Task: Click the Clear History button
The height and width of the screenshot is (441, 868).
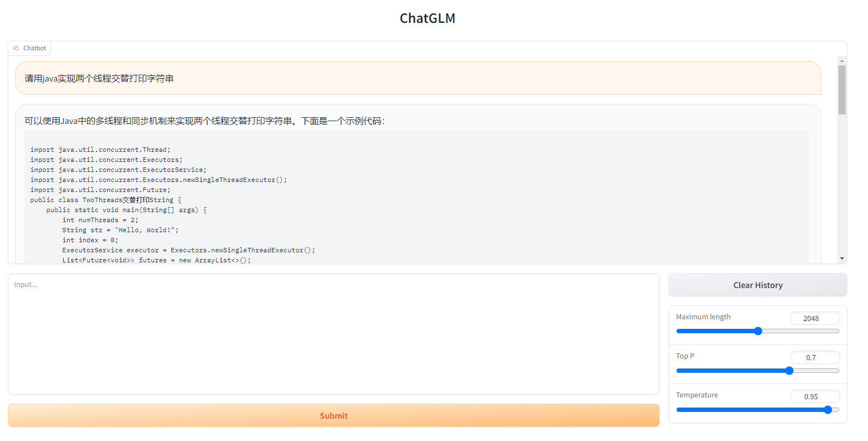Action: [757, 285]
